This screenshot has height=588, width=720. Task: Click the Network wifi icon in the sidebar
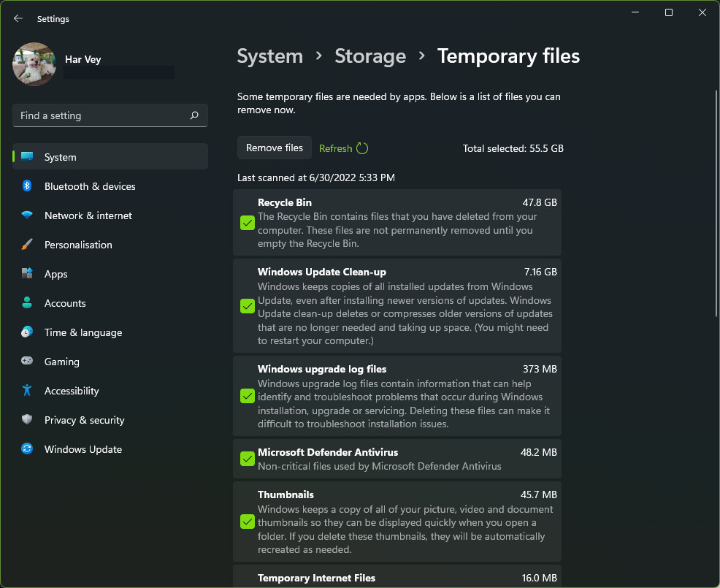[27, 215]
